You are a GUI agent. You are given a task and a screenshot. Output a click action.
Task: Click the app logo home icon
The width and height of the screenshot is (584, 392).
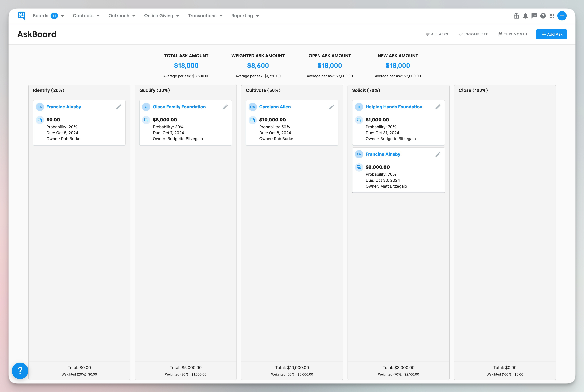coord(22,16)
